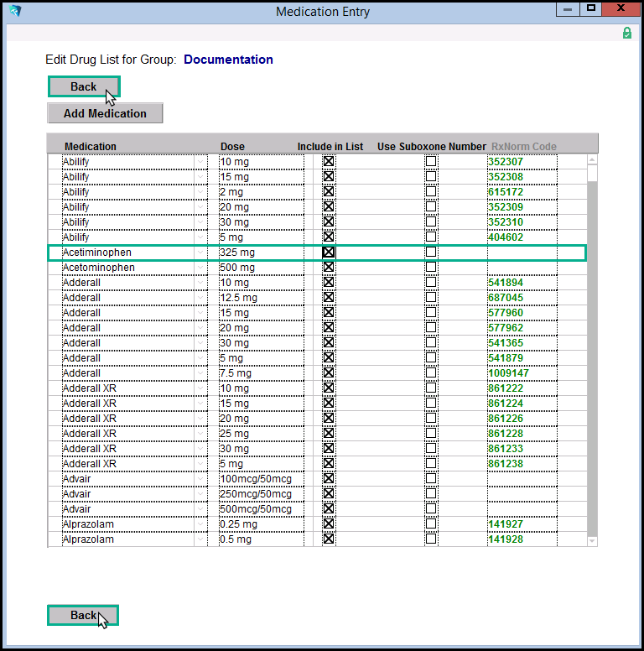Click the green lock icon

[626, 33]
